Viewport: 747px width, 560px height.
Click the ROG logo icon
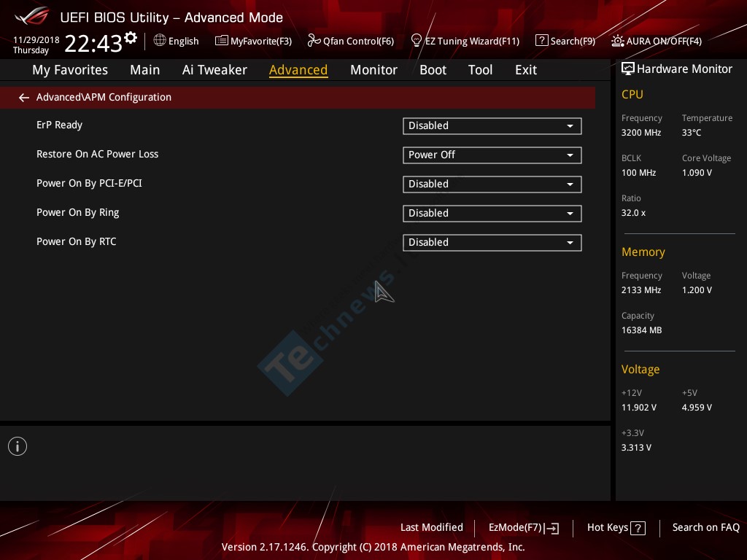click(32, 16)
